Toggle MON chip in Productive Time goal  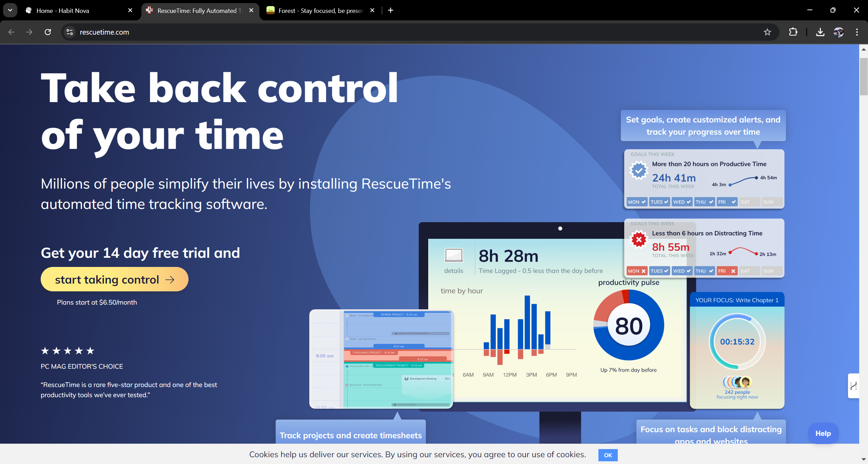tap(637, 202)
